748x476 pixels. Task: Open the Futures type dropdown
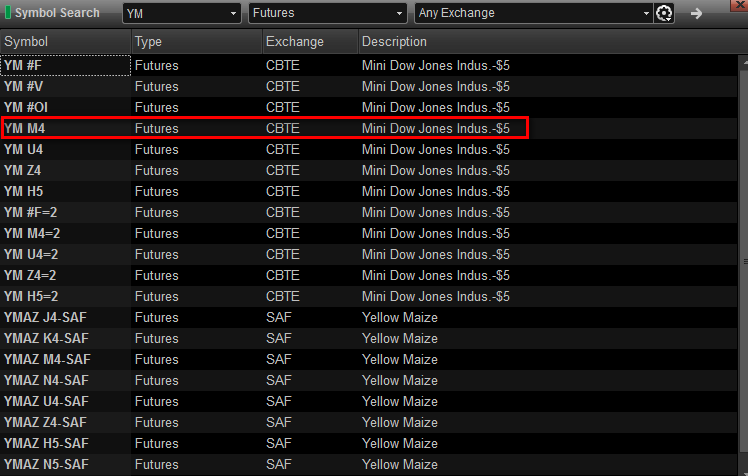click(x=328, y=13)
